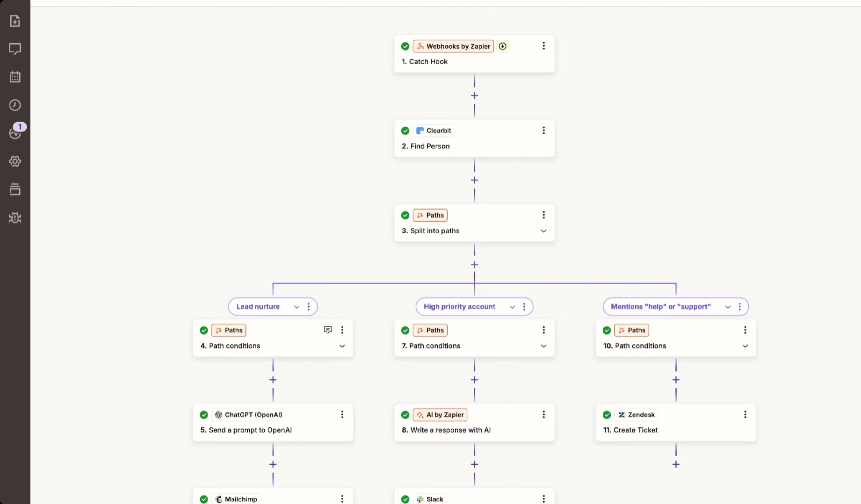861x504 pixels.
Task: Open the three-dot menu on step 7 Path conditions
Action: tap(543, 330)
